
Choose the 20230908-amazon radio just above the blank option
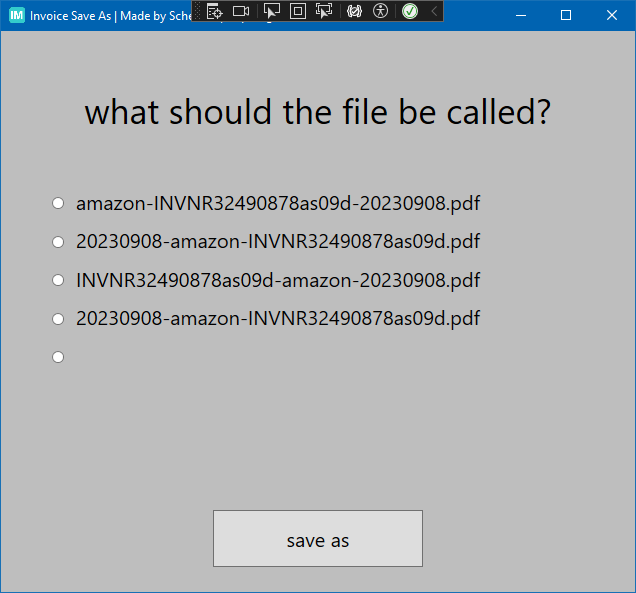click(266, 318)
